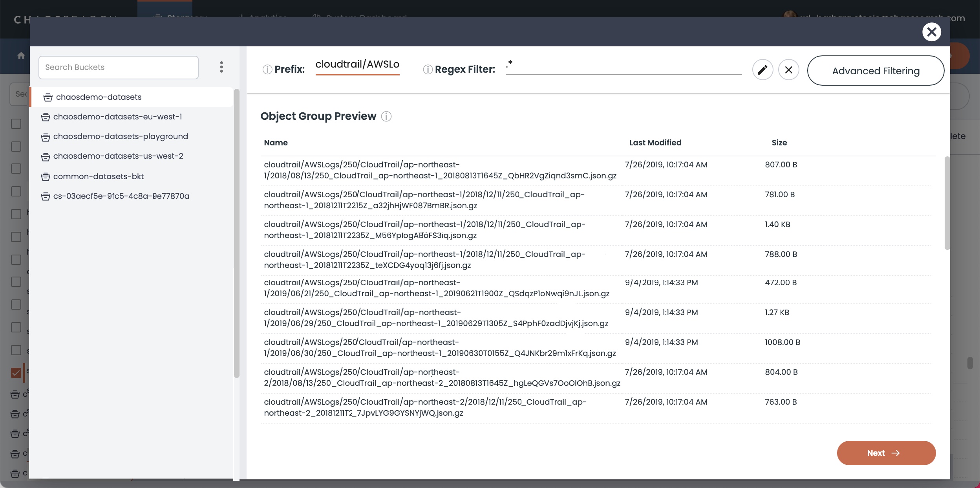Select the chaosdemo-datasets-eu-west-1 bucket
Screen dimensions: 980x488
[117, 117]
